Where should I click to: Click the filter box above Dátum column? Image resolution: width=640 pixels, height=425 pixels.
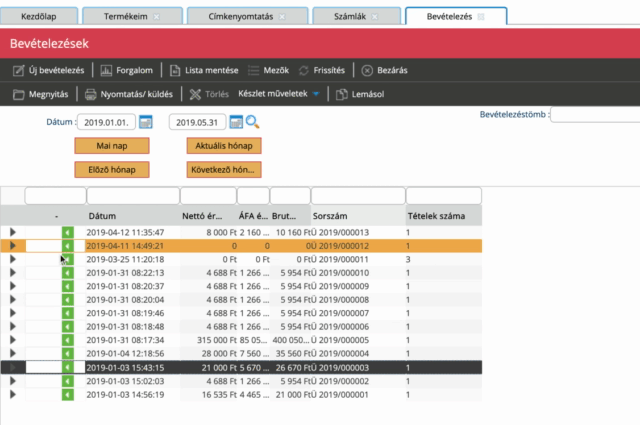133,196
